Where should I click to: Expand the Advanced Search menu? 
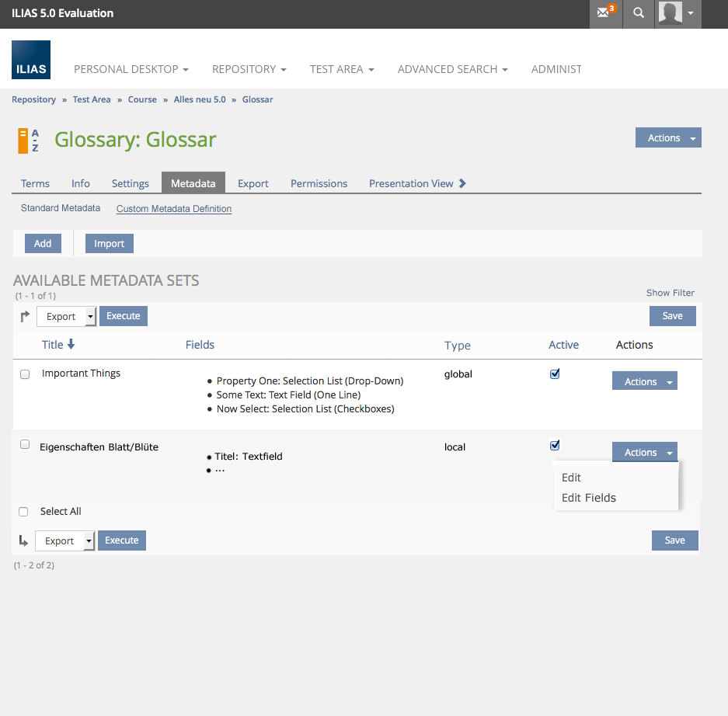point(452,69)
